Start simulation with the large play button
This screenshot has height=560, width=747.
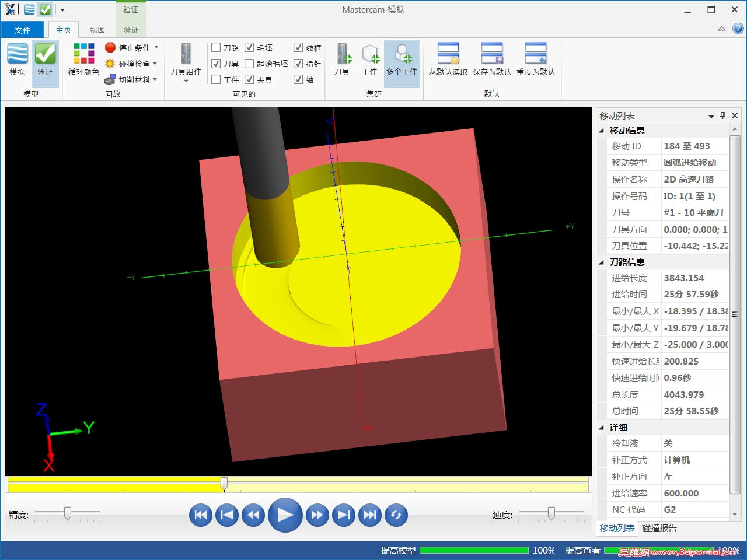285,514
